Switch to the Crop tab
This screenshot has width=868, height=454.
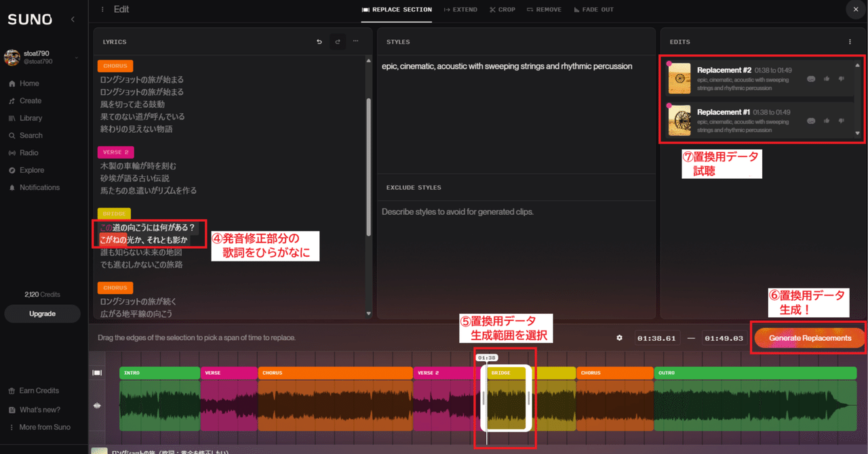[502, 9]
